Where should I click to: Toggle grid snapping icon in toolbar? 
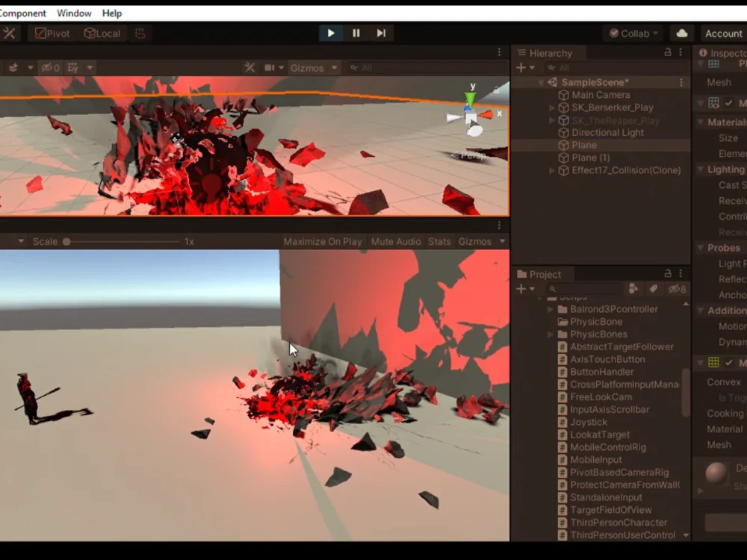click(x=140, y=34)
